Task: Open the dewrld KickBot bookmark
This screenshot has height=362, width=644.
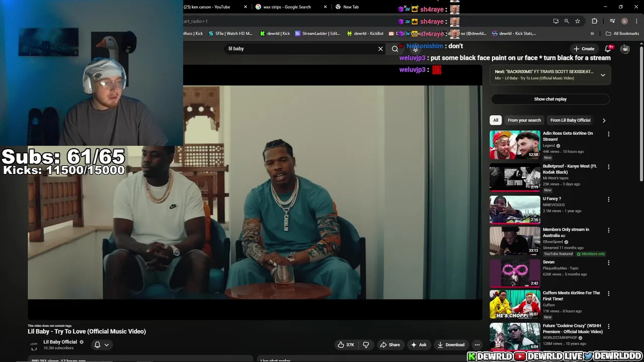Action: 365,34
